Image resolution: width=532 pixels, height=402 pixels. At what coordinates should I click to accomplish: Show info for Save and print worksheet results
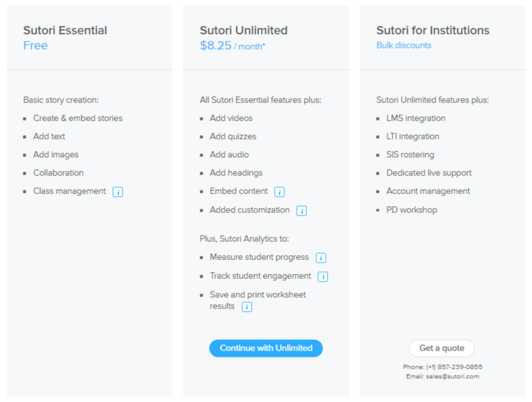tap(247, 307)
